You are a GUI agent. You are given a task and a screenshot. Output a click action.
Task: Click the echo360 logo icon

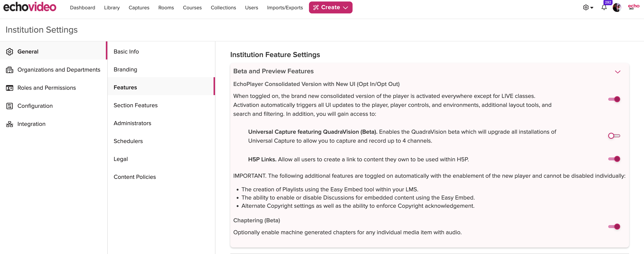(x=634, y=7)
